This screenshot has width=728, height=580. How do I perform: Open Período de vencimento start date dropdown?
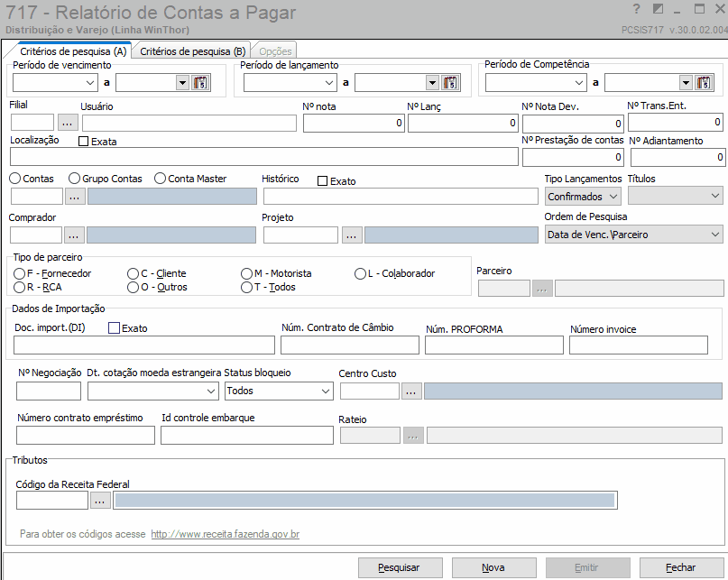click(90, 83)
